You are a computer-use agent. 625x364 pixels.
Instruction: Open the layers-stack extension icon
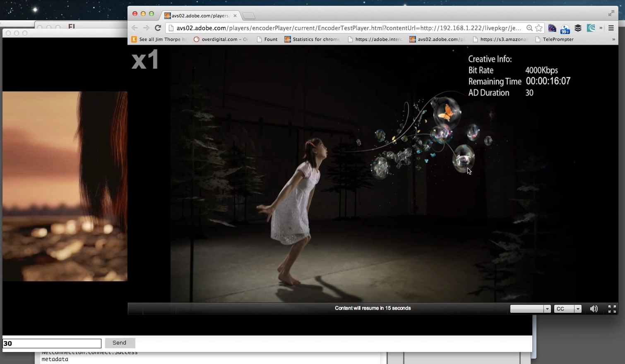[578, 28]
